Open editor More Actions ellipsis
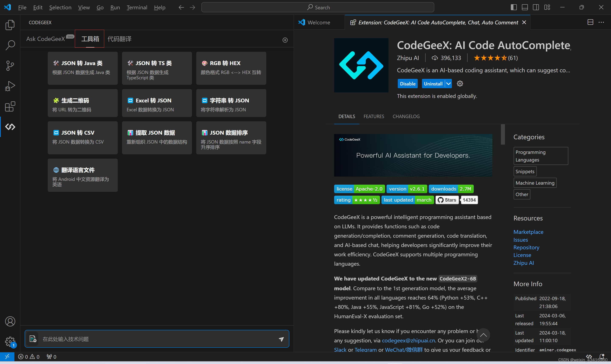Screen dimensions: 611x364 click(x=601, y=22)
